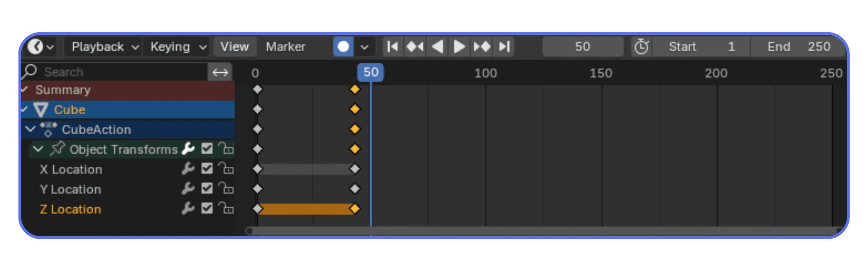Open the Marker menu
Image resolution: width=868 pixels, height=276 pixels.
pos(286,46)
